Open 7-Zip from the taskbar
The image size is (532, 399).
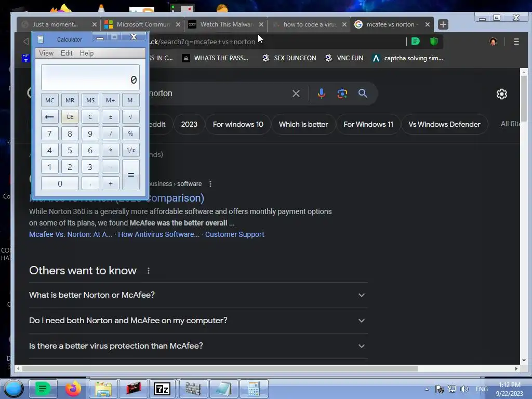162,389
